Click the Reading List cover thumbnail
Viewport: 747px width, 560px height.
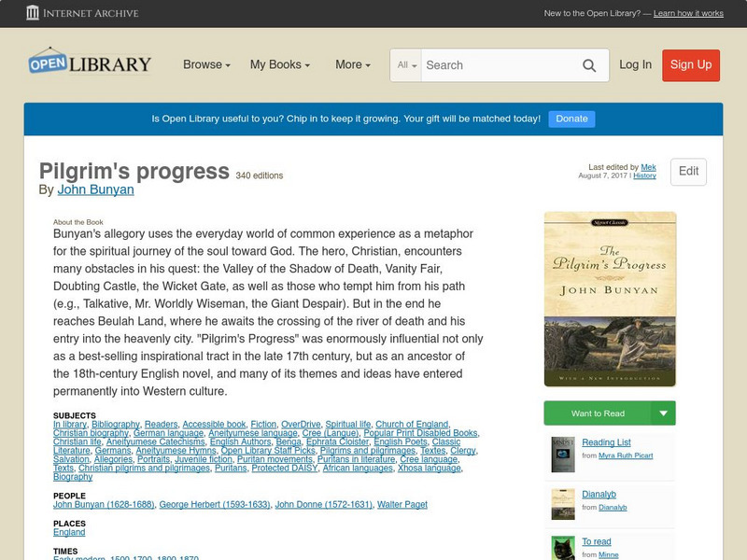[x=563, y=455]
